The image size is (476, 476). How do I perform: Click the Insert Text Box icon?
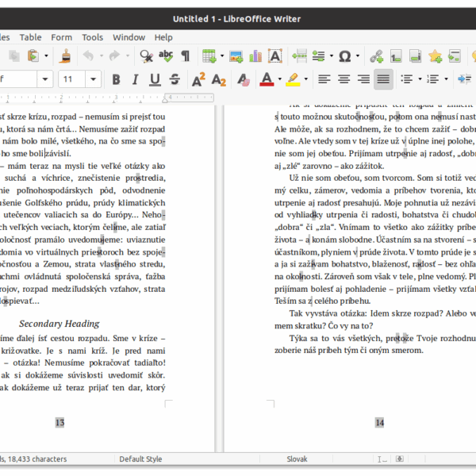pos(275,56)
